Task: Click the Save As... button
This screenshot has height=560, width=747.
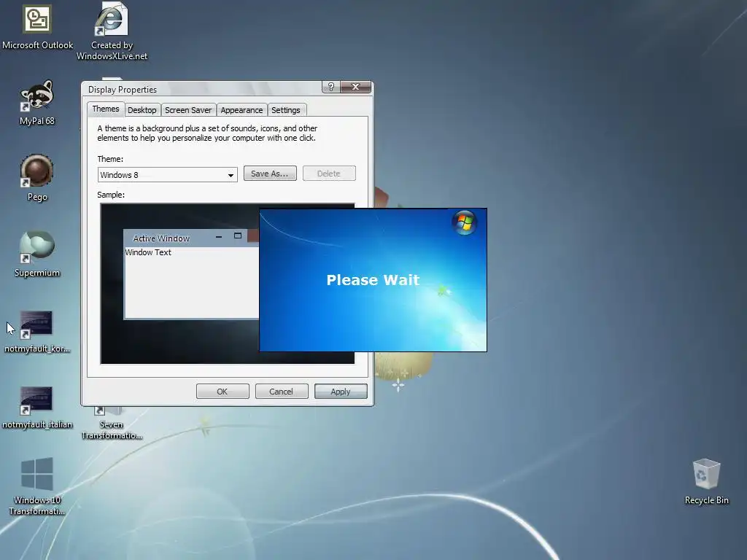Action: point(270,174)
